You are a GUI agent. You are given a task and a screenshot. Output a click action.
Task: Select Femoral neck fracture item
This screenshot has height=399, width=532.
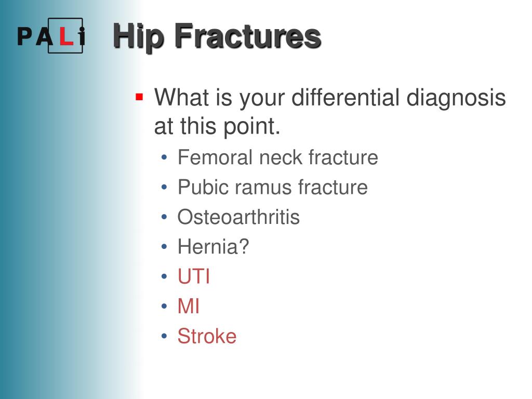tap(278, 157)
